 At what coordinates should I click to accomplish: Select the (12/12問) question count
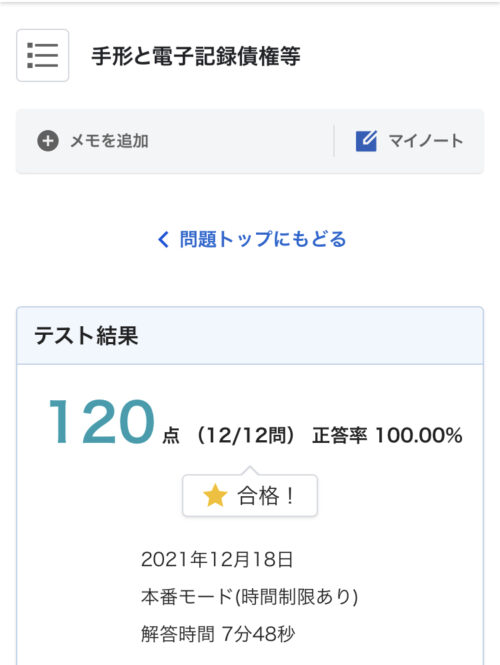(x=246, y=436)
